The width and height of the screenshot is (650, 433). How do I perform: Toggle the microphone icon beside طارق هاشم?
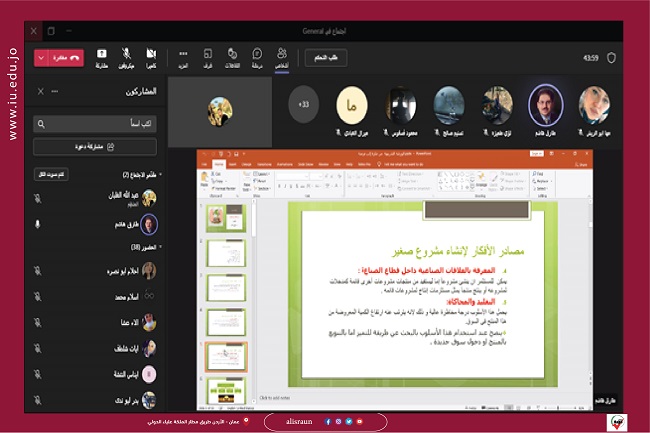[38, 224]
